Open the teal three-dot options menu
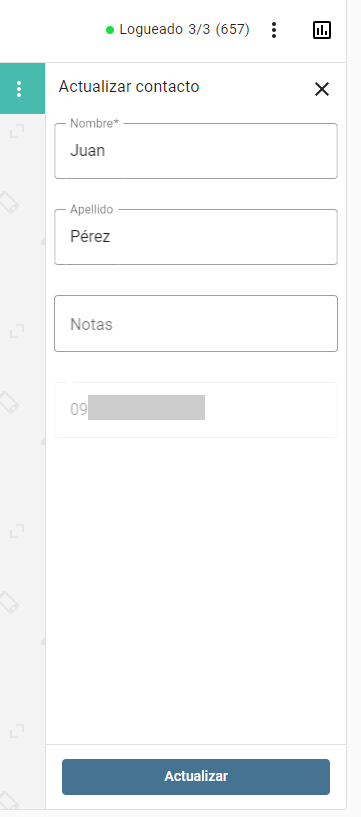This screenshot has width=361, height=817. point(19,89)
